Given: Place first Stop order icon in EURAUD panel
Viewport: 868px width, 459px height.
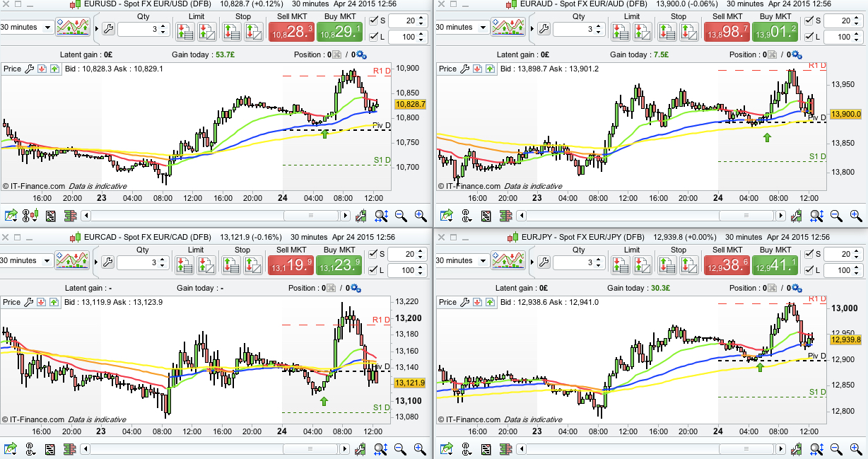Looking at the screenshot, I should [x=667, y=31].
